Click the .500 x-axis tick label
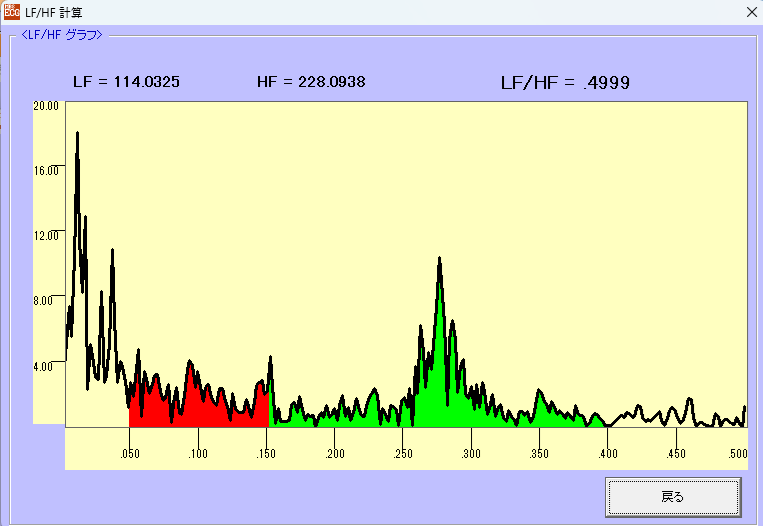763x526 pixels. point(738,454)
